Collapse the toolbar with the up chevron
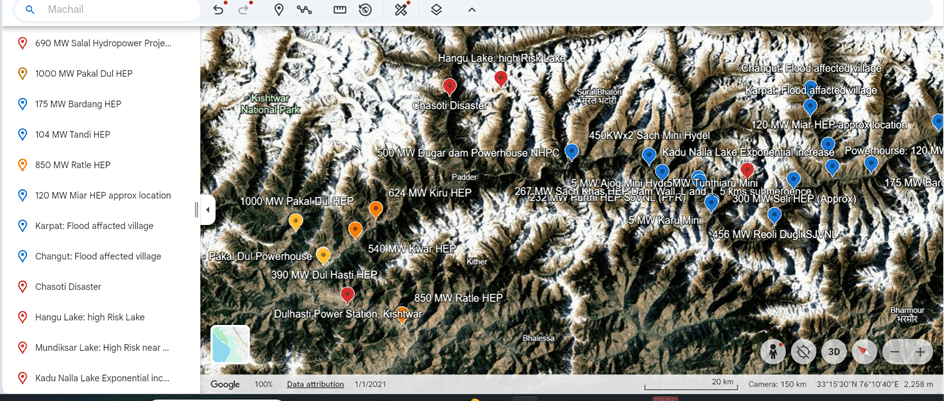 click(471, 10)
